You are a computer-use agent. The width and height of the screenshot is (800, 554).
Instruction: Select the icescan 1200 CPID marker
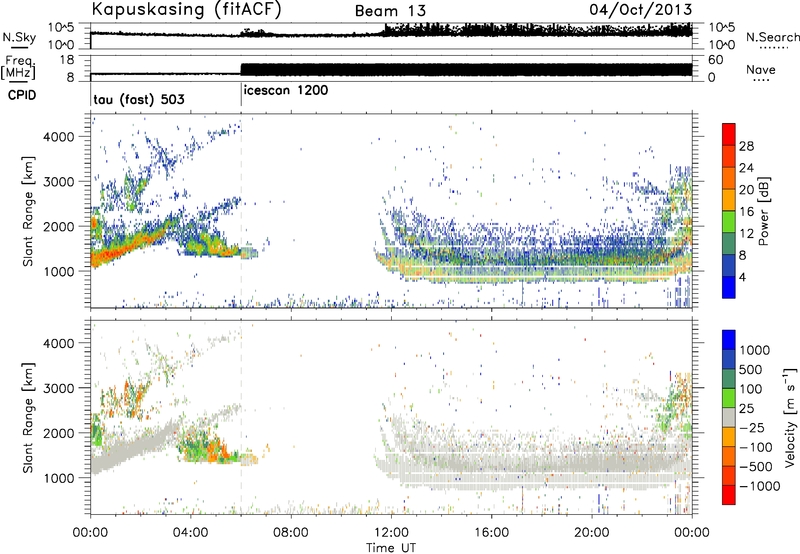pyautogui.click(x=286, y=91)
